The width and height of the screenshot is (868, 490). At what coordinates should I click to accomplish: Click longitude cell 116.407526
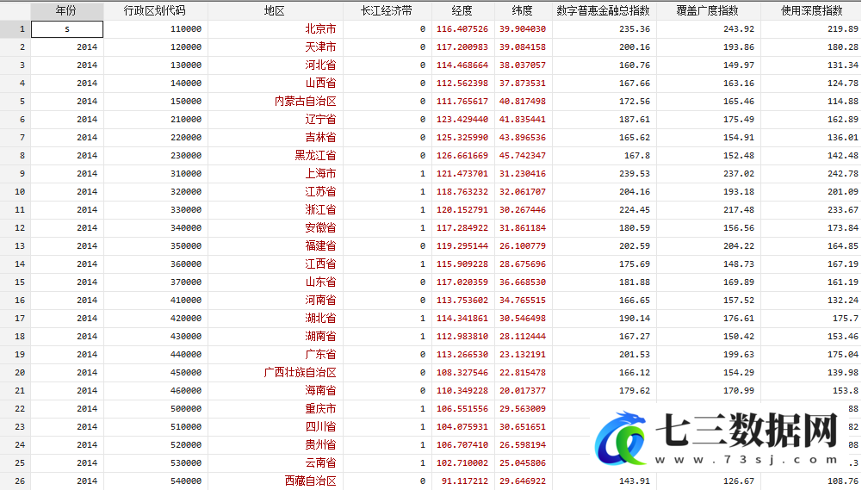click(462, 28)
